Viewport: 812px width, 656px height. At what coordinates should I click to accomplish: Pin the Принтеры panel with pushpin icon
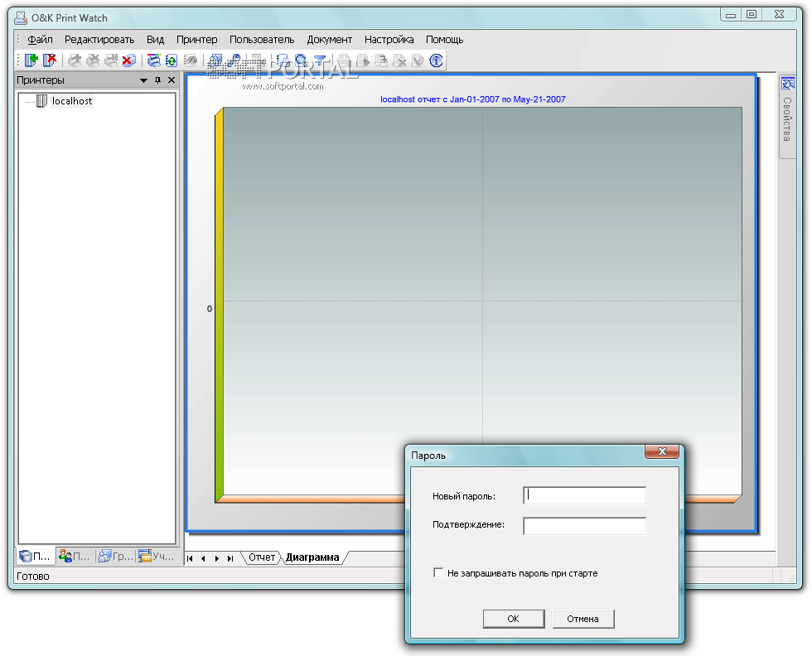[158, 80]
